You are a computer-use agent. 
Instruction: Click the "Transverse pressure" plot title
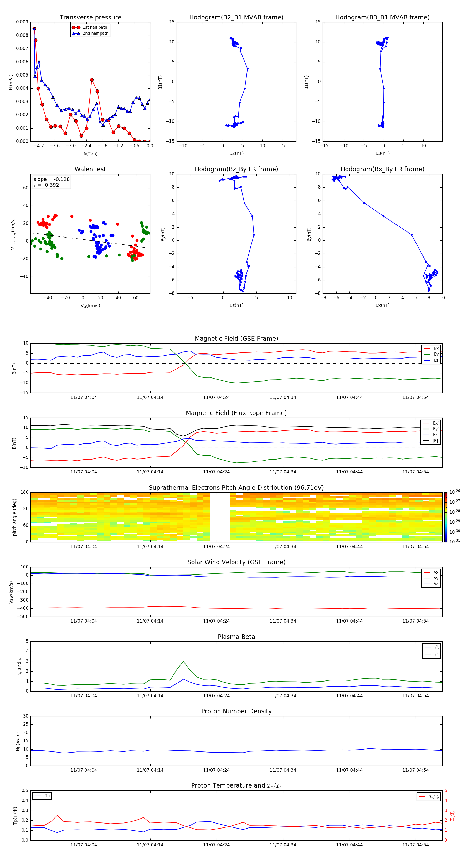pos(90,18)
